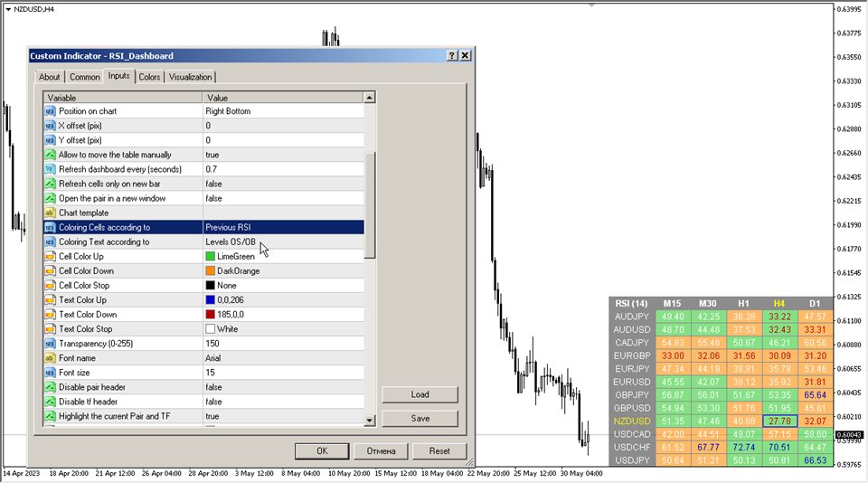Viewport: 868px width, 483px height.
Task: Click the help question mark button in title bar
Action: tap(452, 55)
